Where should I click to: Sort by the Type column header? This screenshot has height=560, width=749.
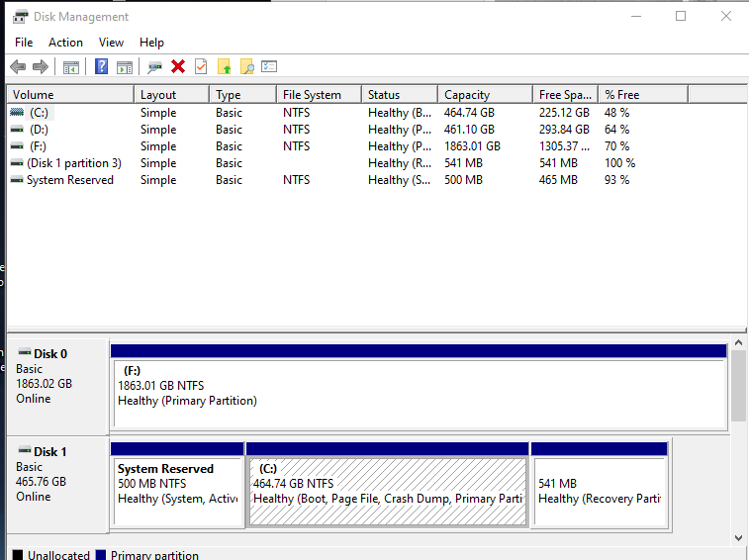tap(243, 95)
